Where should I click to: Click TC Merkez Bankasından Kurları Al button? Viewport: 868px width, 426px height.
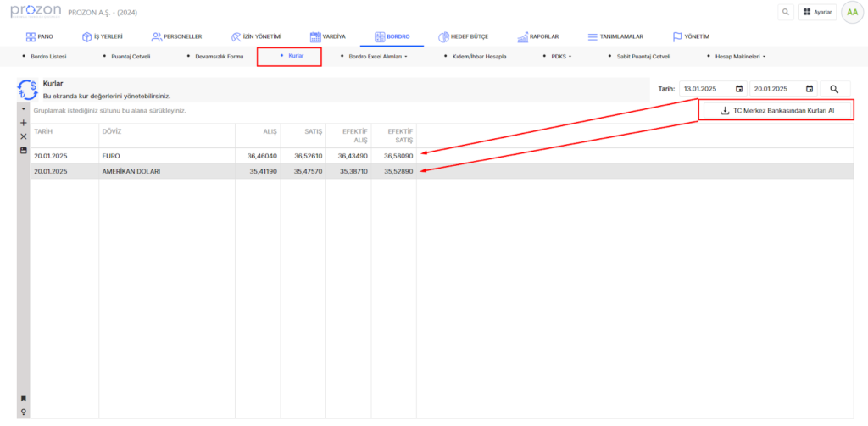click(x=776, y=110)
